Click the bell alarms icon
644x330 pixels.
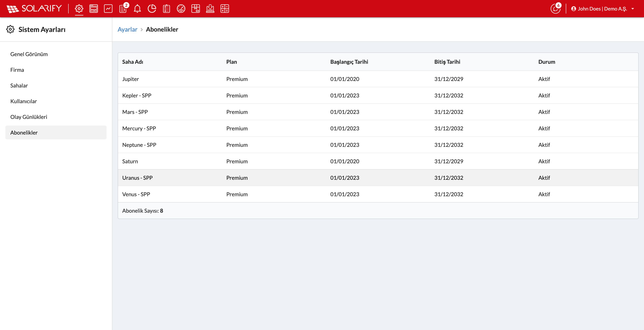(x=137, y=9)
